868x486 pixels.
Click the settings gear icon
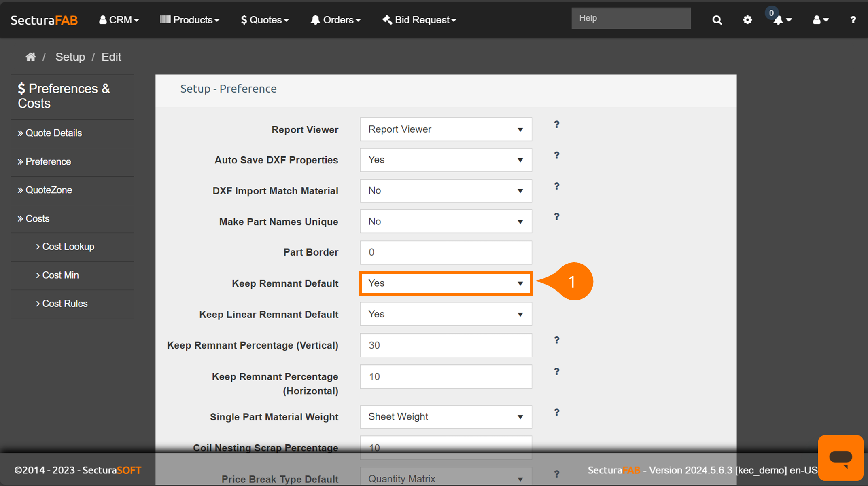coord(747,20)
